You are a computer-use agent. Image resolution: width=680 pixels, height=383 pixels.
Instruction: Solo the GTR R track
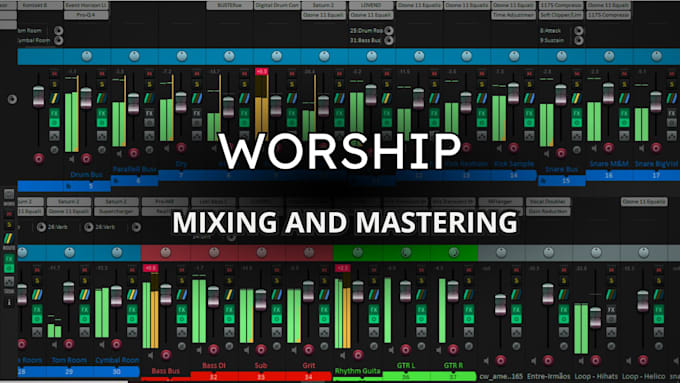coord(468,281)
